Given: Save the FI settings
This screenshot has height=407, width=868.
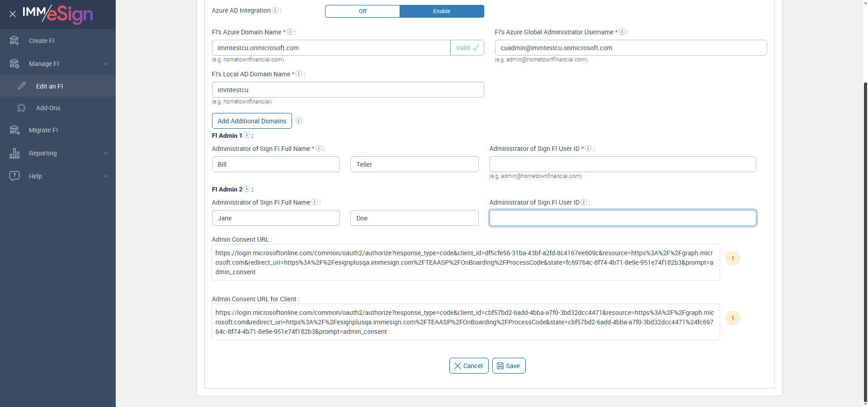Looking at the screenshot, I should coord(509,366).
